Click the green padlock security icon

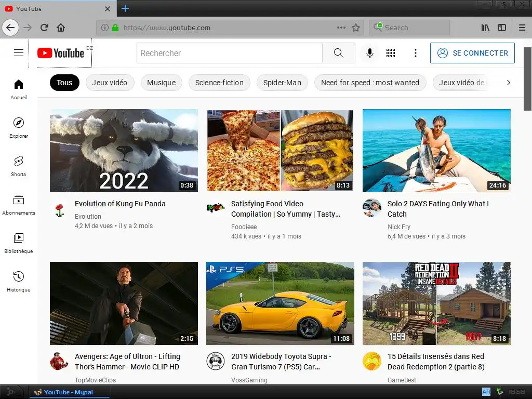[115, 28]
